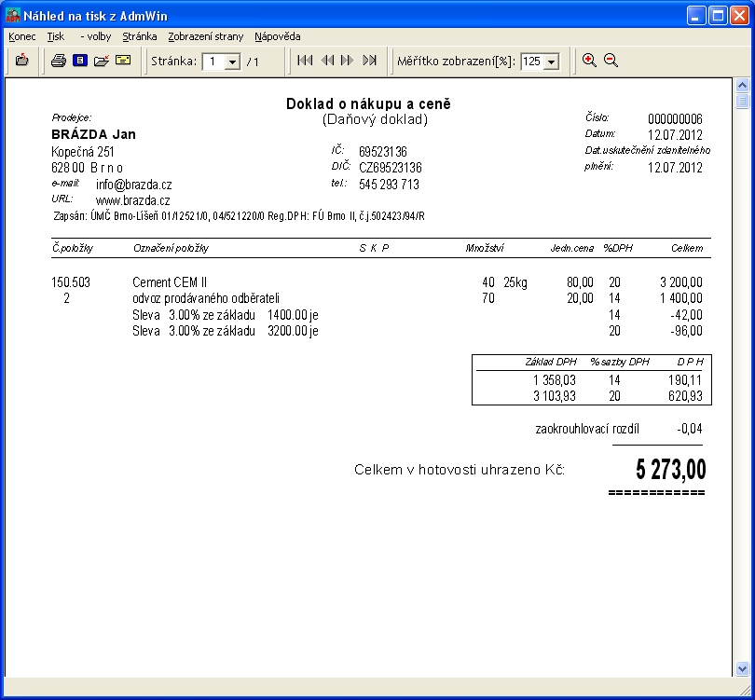755x700 pixels.
Task: Open the Stránka menu
Action: coord(140,36)
